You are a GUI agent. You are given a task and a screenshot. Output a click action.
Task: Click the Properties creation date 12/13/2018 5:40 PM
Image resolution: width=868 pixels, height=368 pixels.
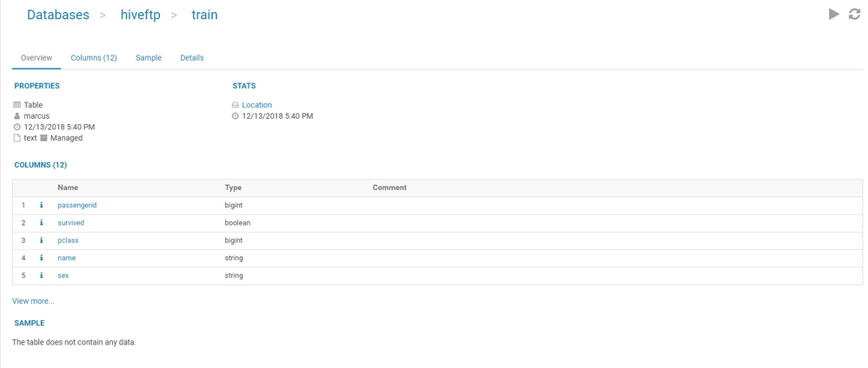pyautogui.click(x=60, y=128)
